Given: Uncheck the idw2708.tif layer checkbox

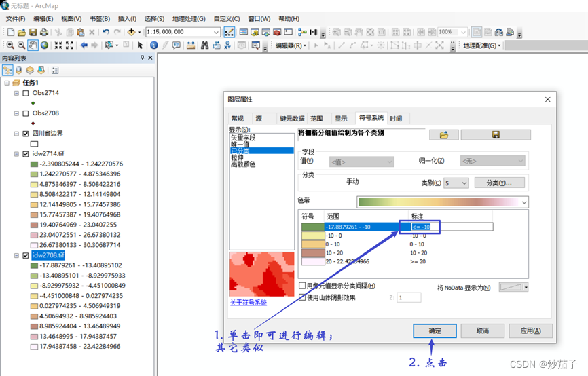Looking at the screenshot, I should pyautogui.click(x=26, y=255).
